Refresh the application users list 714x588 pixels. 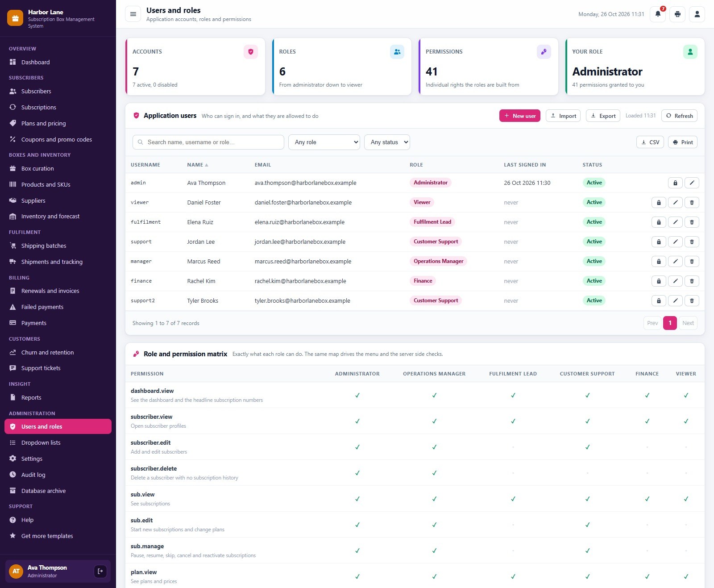coord(679,116)
